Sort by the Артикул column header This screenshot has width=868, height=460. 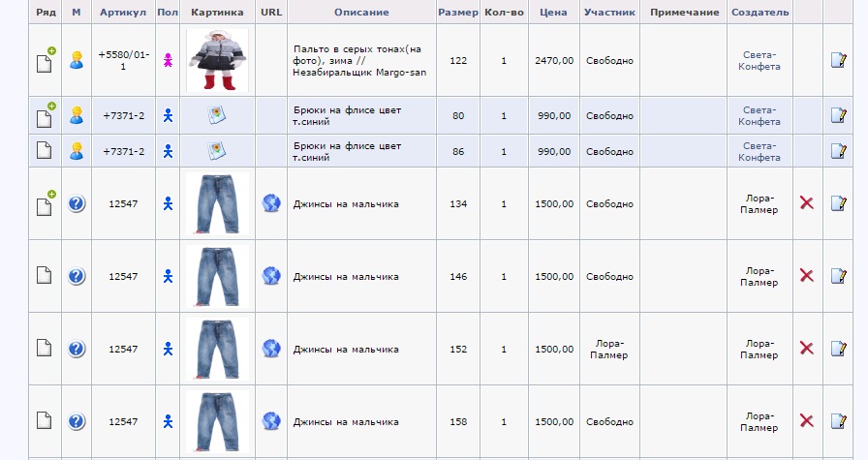click(x=123, y=13)
